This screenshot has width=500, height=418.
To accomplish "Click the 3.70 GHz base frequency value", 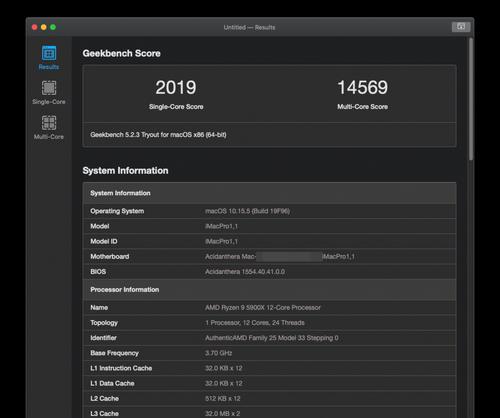I will point(219,353).
